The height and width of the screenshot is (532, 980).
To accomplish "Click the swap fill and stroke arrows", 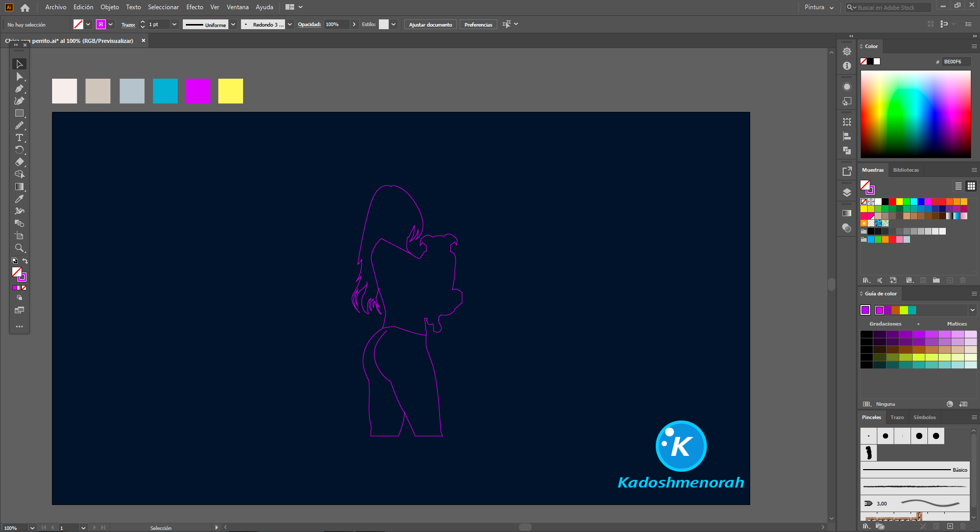I will (25, 261).
